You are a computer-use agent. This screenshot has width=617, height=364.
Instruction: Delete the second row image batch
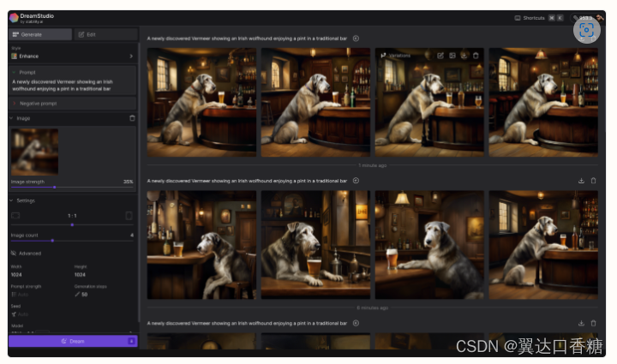593,181
